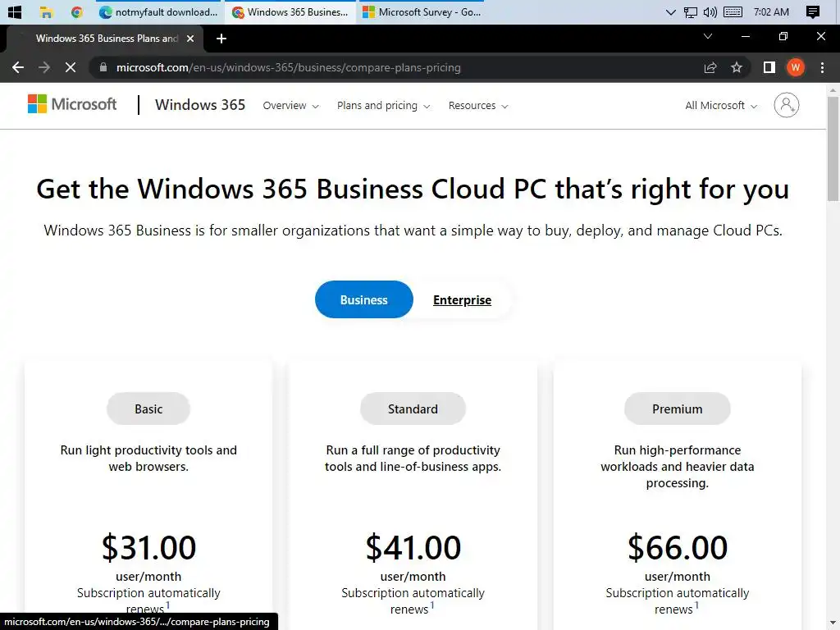Go forward to the next page
Image resolution: width=840 pixels, height=630 pixels.
pos(44,67)
